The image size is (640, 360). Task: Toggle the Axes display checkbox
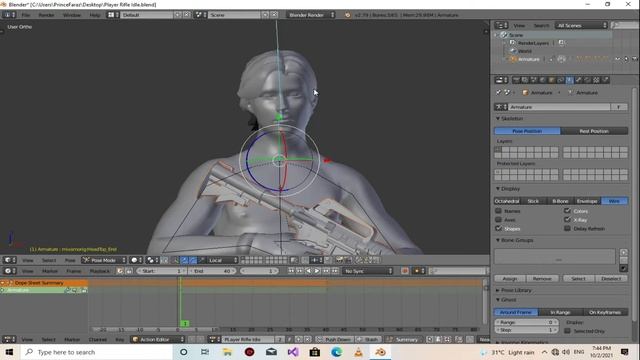tap(498, 220)
